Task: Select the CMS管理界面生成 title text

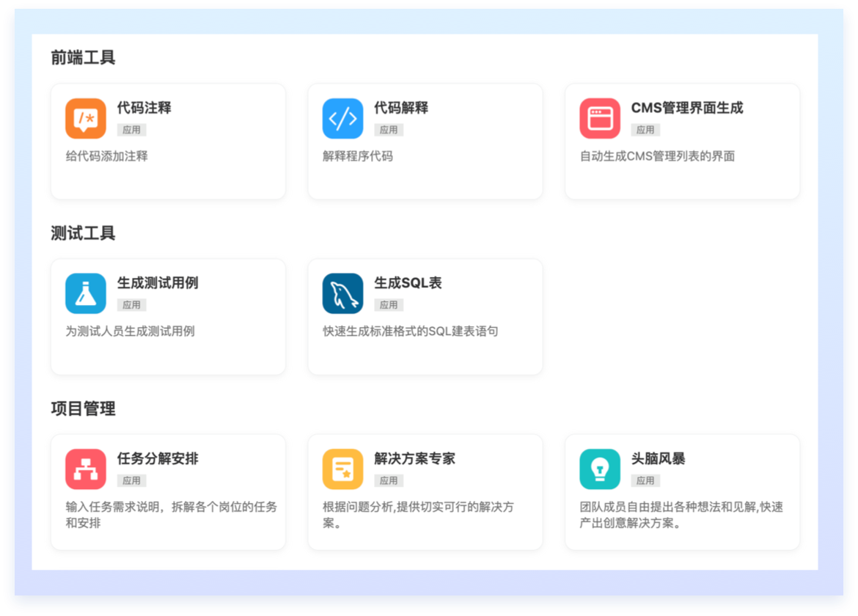Action: (687, 108)
